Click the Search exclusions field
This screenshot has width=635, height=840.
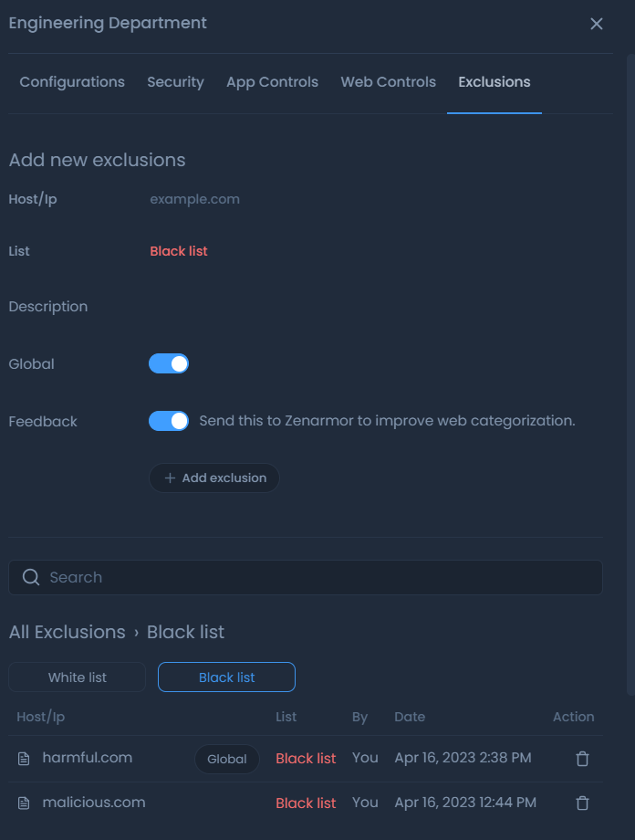pos(306,577)
